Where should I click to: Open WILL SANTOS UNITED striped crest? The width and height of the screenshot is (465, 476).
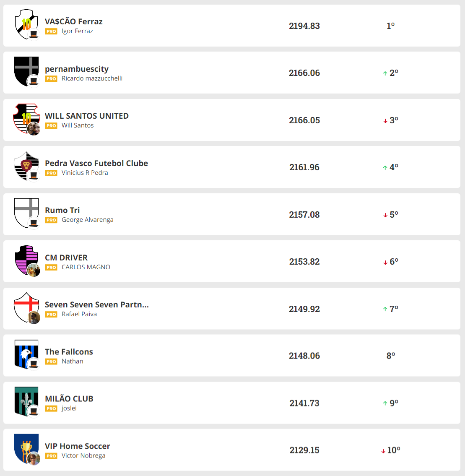pos(26,118)
